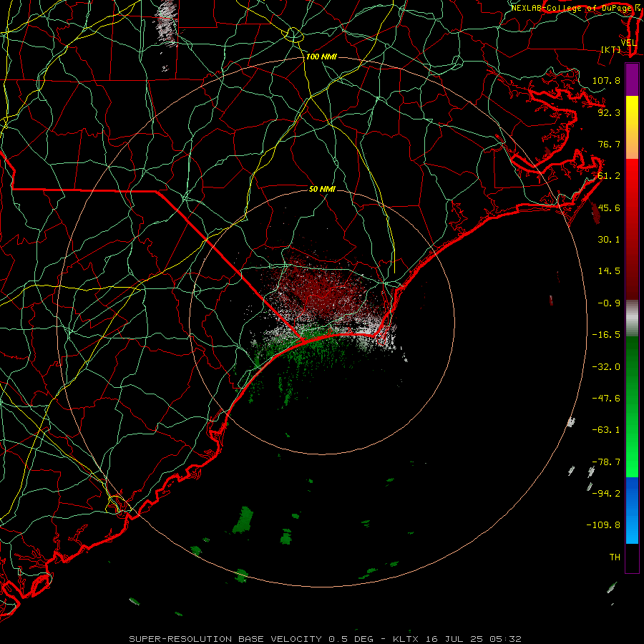644x644 pixels.
Task: Click the -63.1 scale value
Action: pyautogui.click(x=606, y=430)
